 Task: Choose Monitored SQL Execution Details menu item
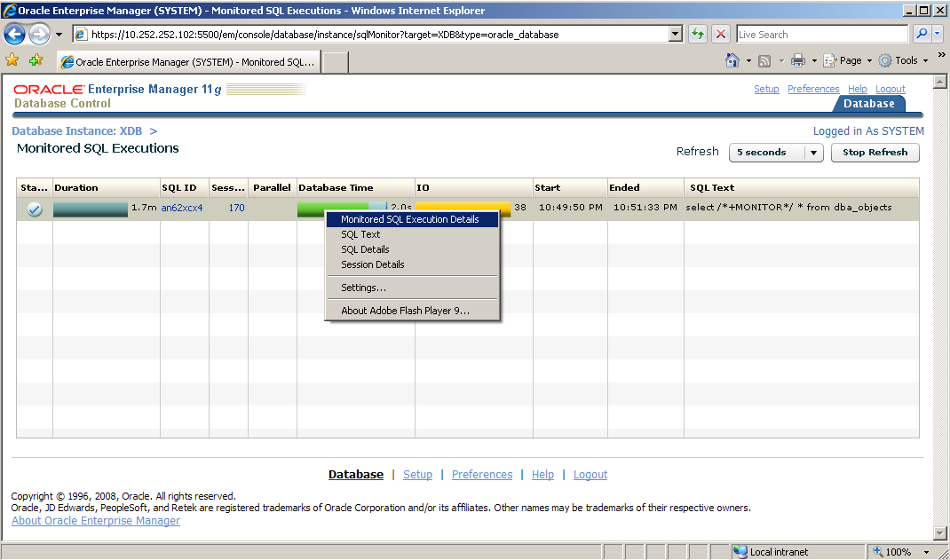click(x=413, y=219)
